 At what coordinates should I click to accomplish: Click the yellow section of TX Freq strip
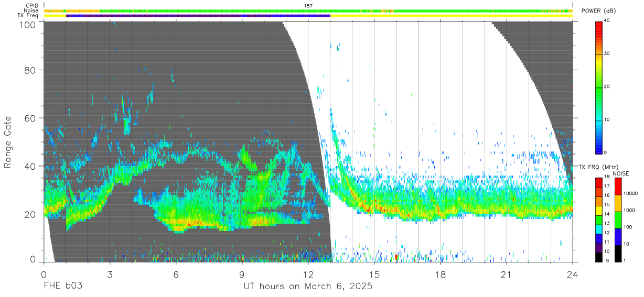tap(452, 16)
